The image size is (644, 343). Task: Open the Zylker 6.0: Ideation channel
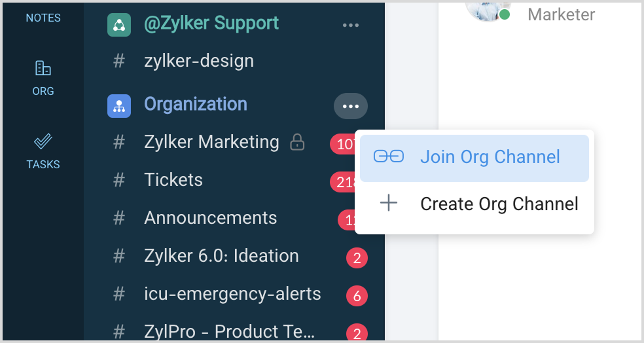221,256
